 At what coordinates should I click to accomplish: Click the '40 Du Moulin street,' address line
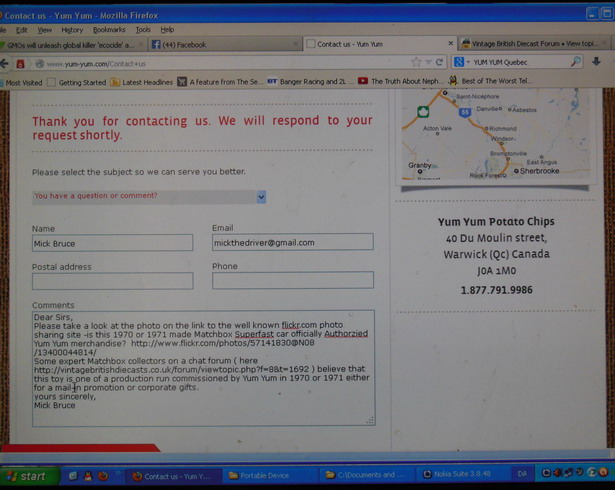tap(497, 238)
